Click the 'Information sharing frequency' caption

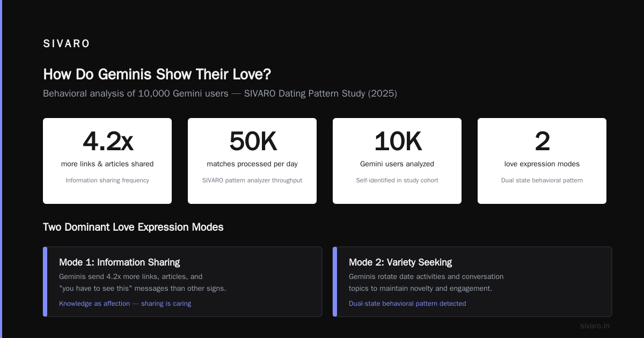click(x=107, y=180)
